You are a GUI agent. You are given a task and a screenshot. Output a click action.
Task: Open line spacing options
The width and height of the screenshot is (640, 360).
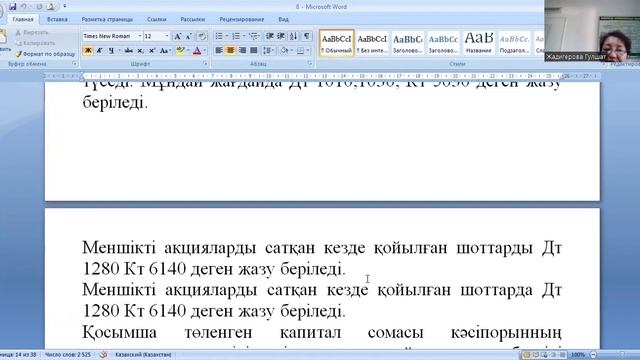(268, 51)
